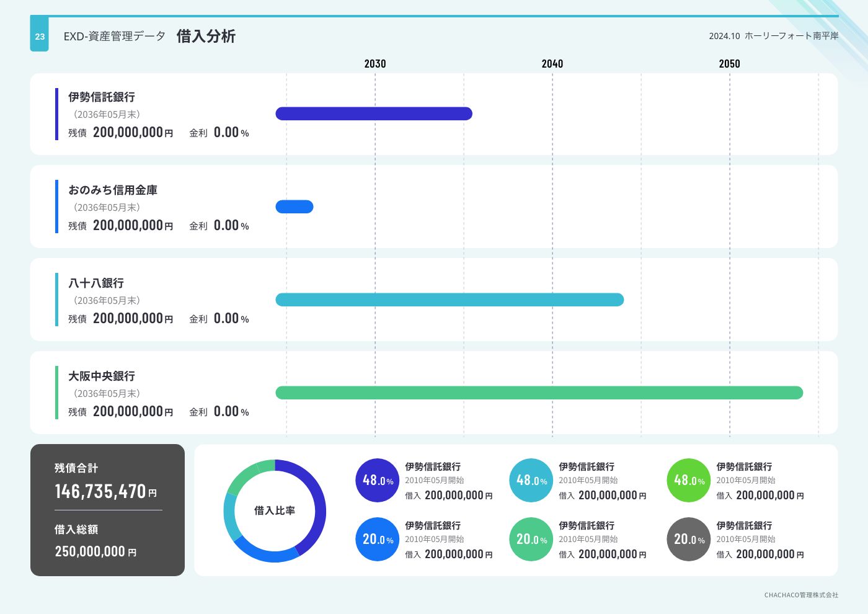Screen dimensions: 868x614
Task: Click the lime green 48.0% circle
Action: [x=688, y=480]
